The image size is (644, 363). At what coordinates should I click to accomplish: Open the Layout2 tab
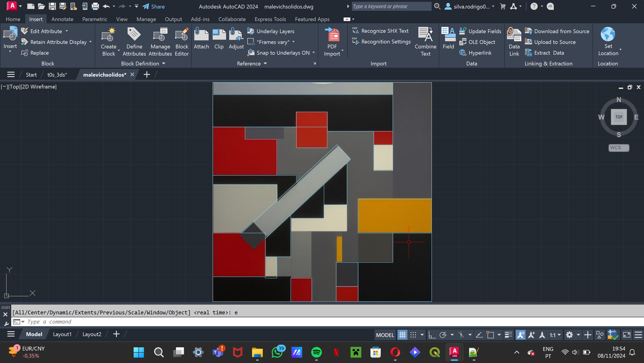tap(92, 334)
